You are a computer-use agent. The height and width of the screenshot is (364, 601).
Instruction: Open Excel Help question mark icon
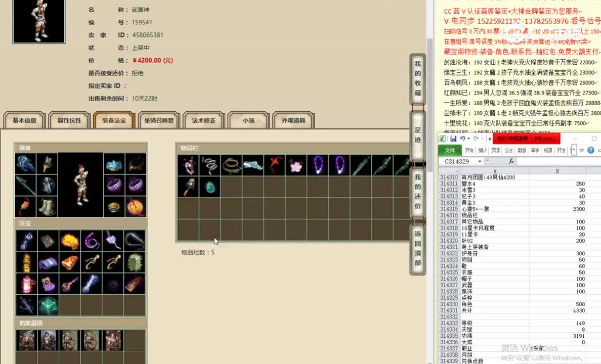tap(591, 150)
